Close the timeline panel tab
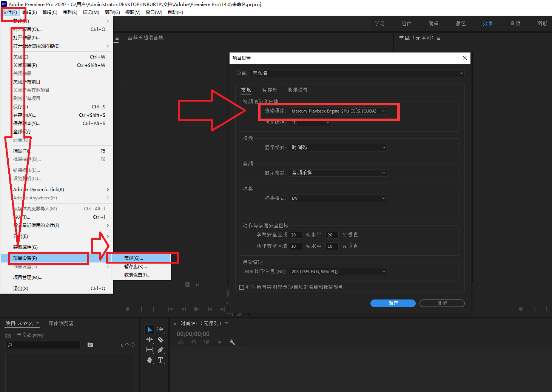 pyautogui.click(x=175, y=324)
